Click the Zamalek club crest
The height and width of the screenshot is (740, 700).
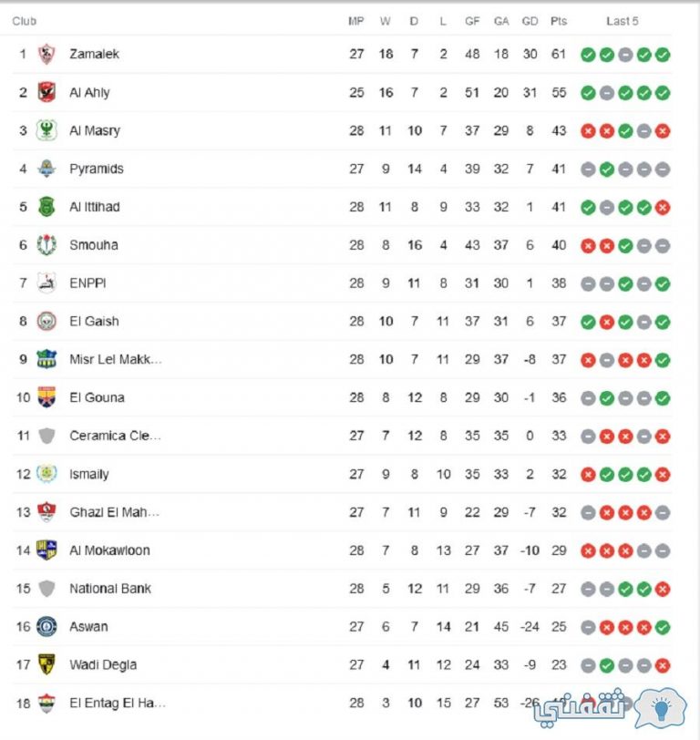tap(46, 54)
